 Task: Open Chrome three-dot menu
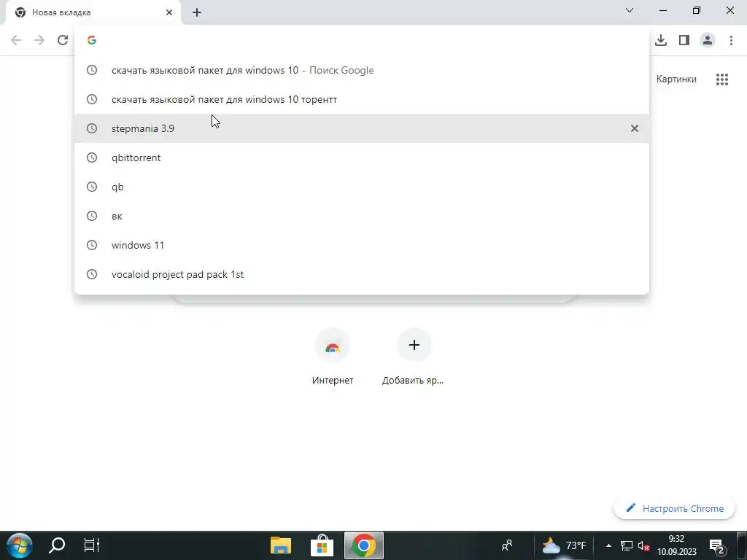pyautogui.click(x=731, y=40)
